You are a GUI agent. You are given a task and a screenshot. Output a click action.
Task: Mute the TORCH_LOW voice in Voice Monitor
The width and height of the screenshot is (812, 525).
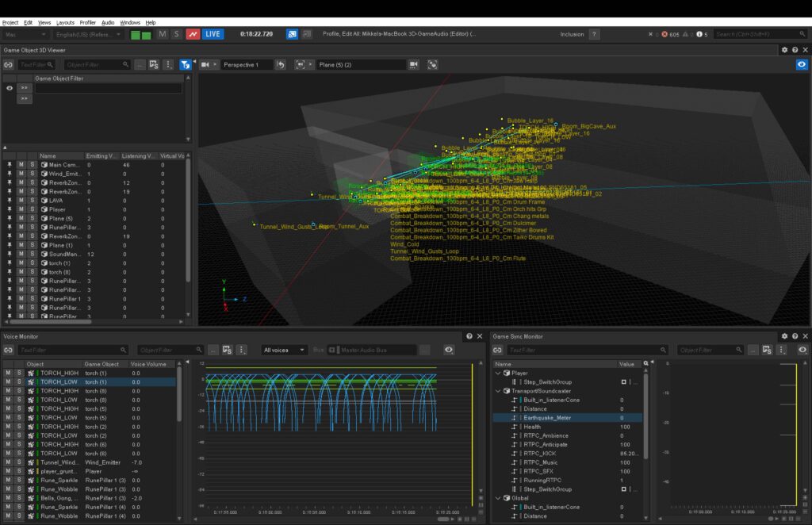6,381
